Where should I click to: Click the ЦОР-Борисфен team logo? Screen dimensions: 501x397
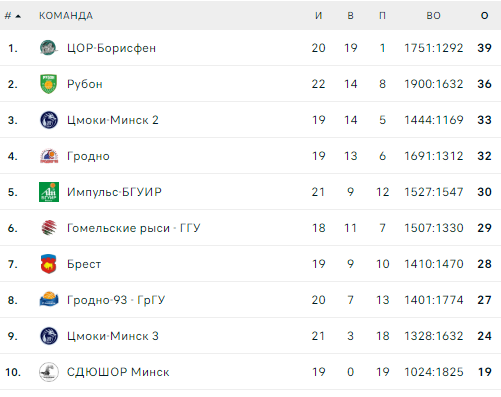point(49,48)
